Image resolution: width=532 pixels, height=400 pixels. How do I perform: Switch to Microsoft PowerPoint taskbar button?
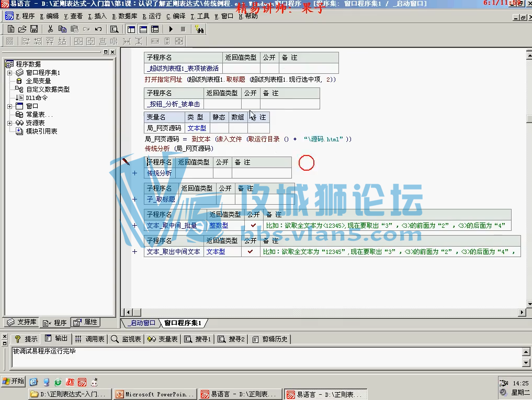click(155, 394)
